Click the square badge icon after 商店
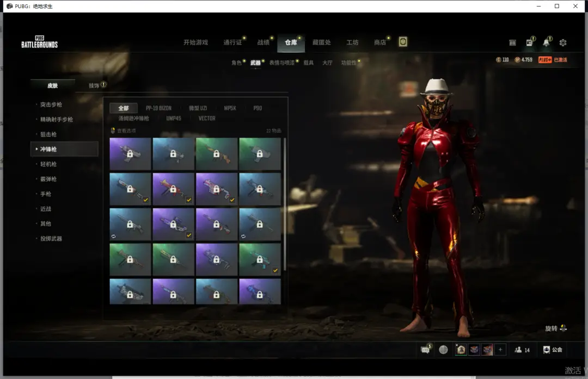 (x=403, y=42)
